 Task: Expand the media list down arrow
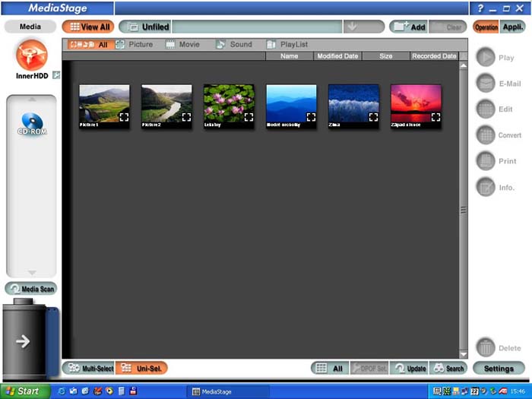click(x=32, y=273)
